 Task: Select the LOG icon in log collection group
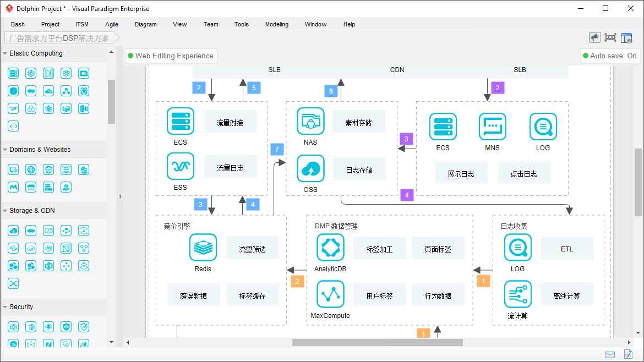point(517,248)
